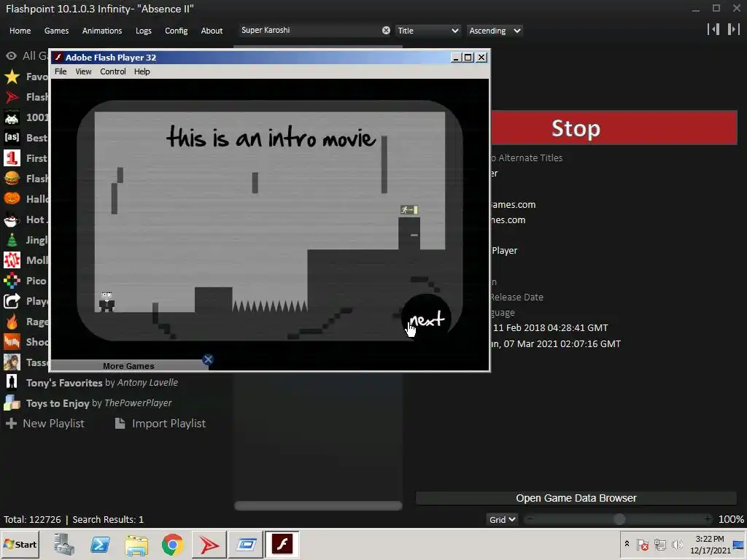747x560 pixels.
Task: Click the horizontal scrollbar under game list
Action: pos(318,506)
